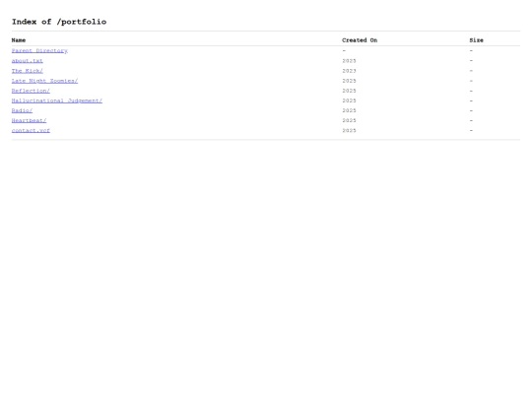Open the Hallucinational Judgement/ folder
Image resolution: width=532 pixels, height=399 pixels.
(x=57, y=100)
